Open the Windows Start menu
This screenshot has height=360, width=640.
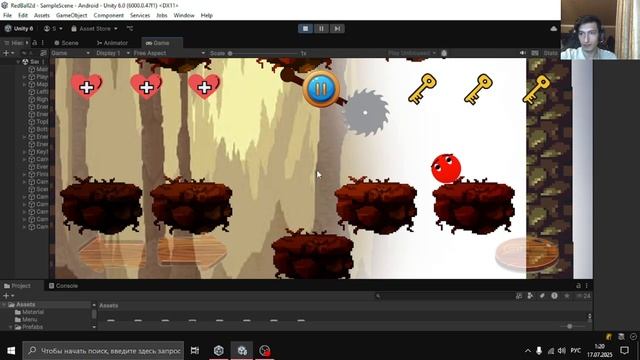[x=11, y=351]
